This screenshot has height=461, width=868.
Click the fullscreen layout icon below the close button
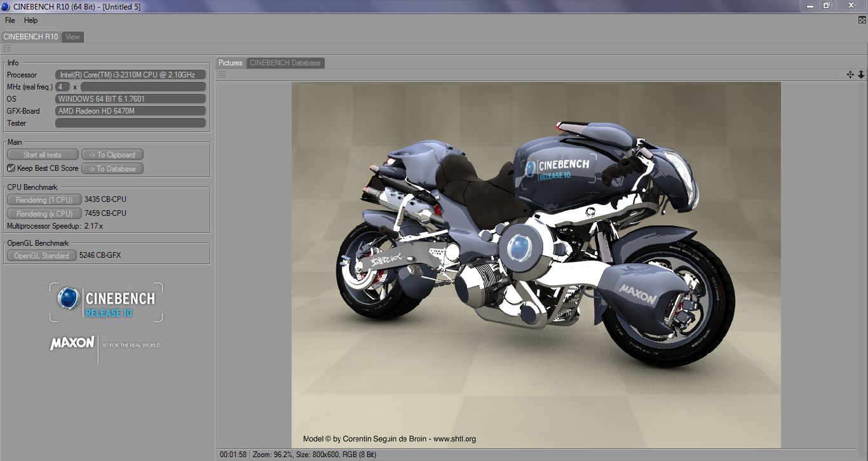tap(862, 20)
